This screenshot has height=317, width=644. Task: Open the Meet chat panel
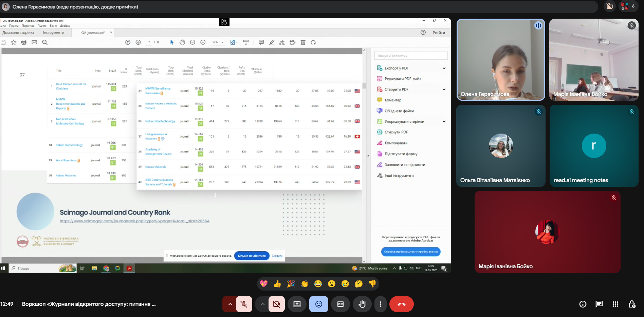(599, 304)
